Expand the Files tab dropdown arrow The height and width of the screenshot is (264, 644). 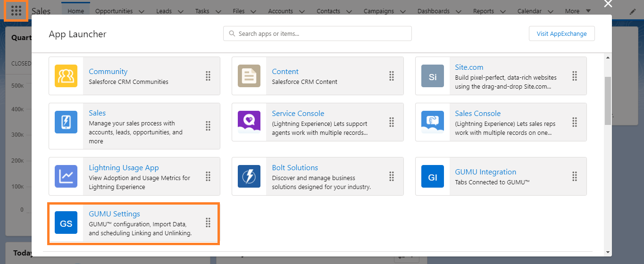253,11
